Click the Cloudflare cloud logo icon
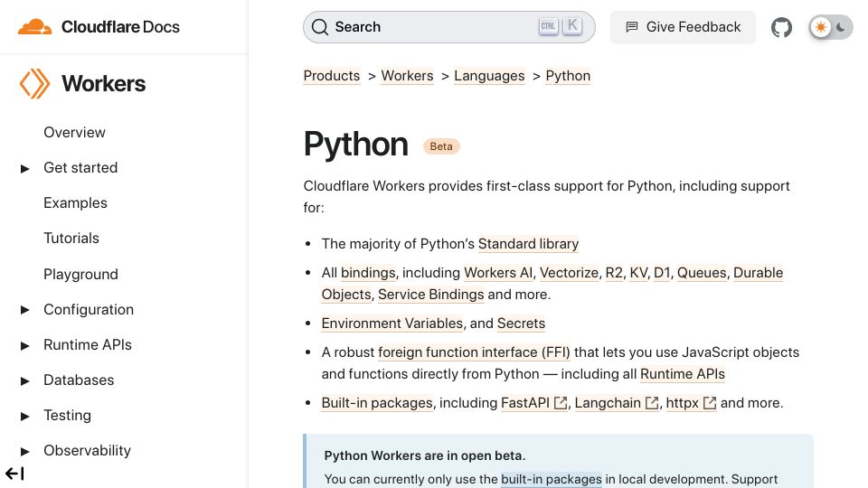Screen dimensions: 868x488 35,26
